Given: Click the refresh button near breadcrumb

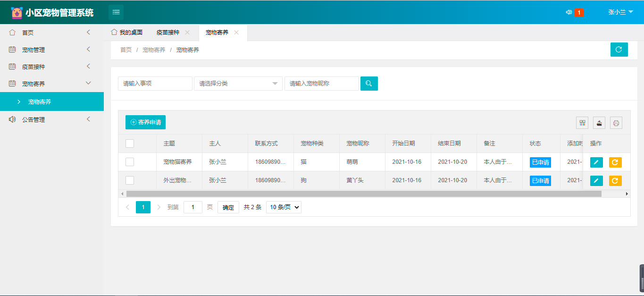Looking at the screenshot, I should tap(619, 50).
